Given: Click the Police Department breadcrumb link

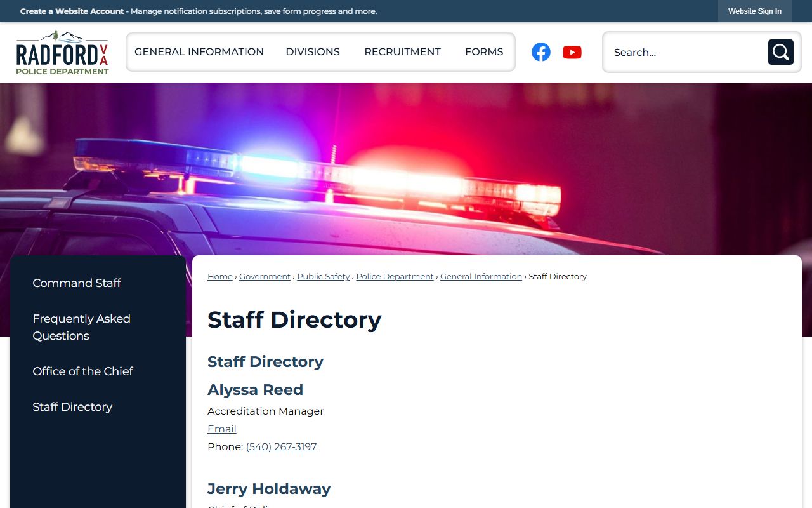Looking at the screenshot, I should click(395, 277).
